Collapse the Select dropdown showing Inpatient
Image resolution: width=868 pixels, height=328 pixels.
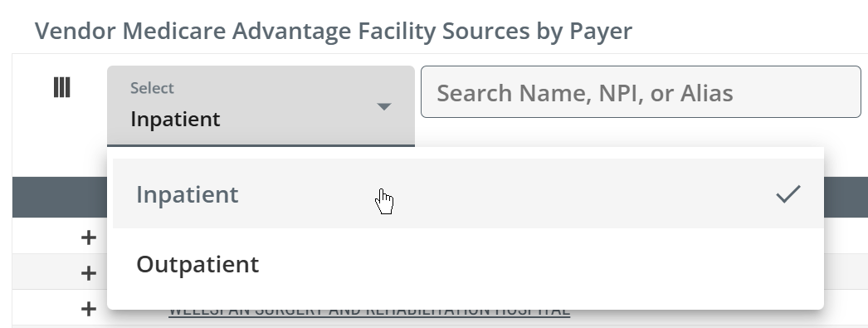pos(261,106)
